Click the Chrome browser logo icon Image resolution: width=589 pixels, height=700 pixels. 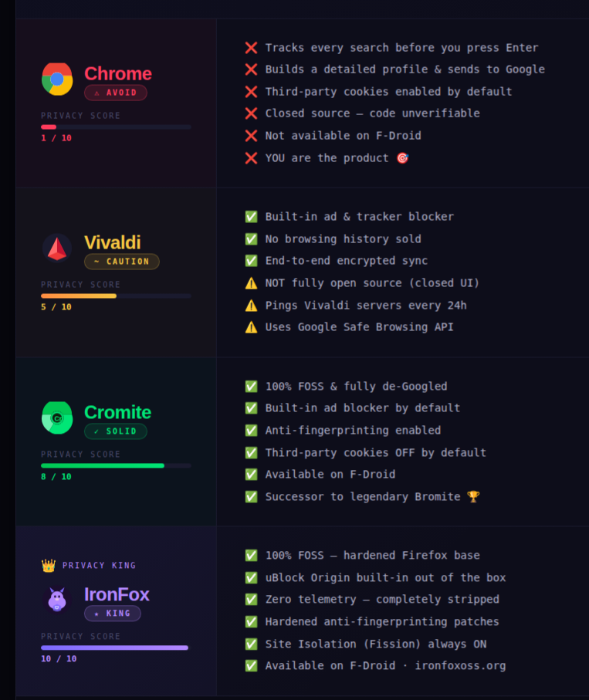click(57, 79)
